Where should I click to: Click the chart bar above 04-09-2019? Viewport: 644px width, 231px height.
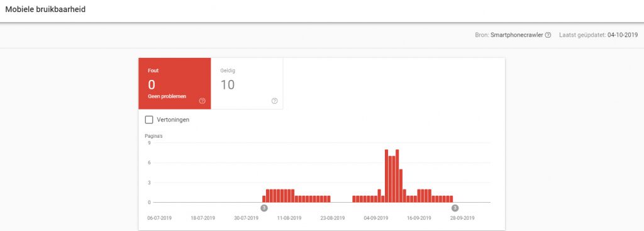click(376, 199)
